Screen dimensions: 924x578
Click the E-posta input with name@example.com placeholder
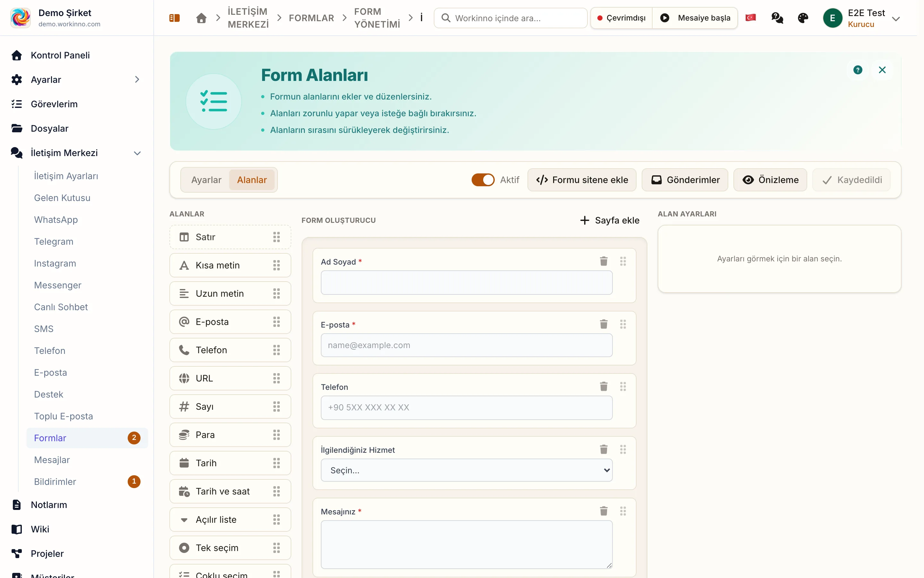(x=466, y=345)
